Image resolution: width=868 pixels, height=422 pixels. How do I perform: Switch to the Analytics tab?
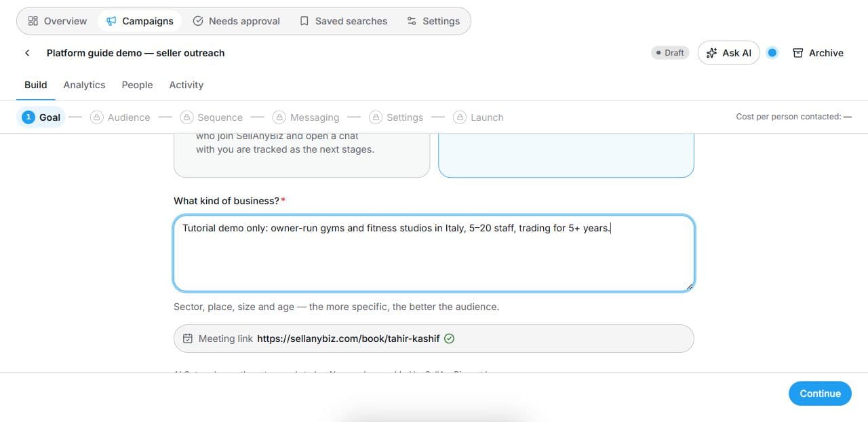tap(84, 85)
